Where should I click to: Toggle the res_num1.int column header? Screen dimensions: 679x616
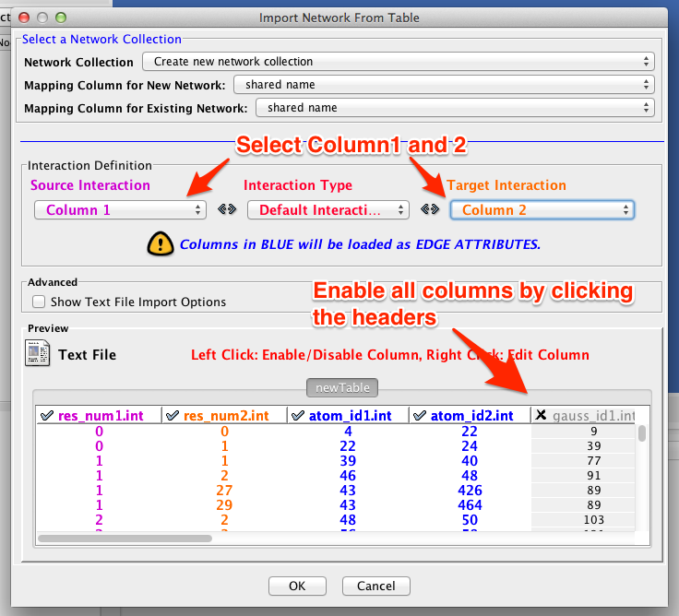tap(98, 416)
